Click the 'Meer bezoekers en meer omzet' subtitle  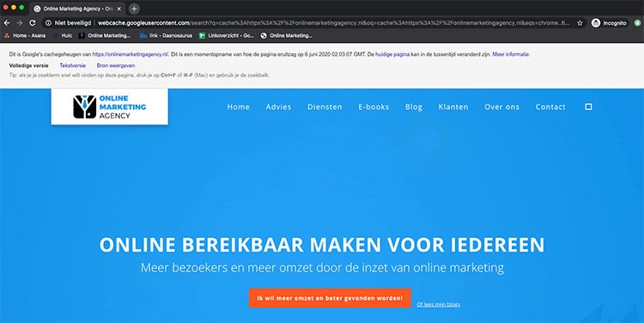[x=322, y=268]
